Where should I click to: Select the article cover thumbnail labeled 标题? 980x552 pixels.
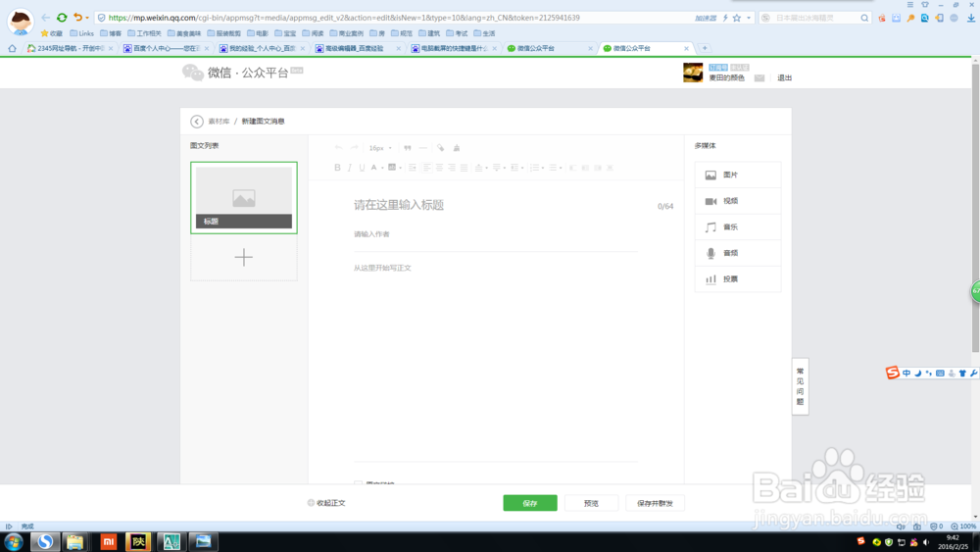(x=244, y=197)
